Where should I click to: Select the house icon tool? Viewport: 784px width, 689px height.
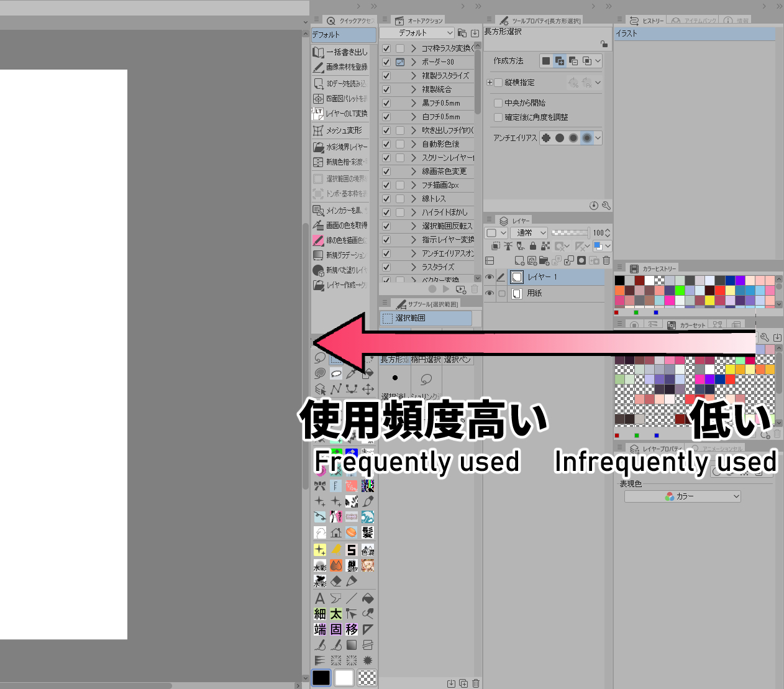tap(336, 532)
